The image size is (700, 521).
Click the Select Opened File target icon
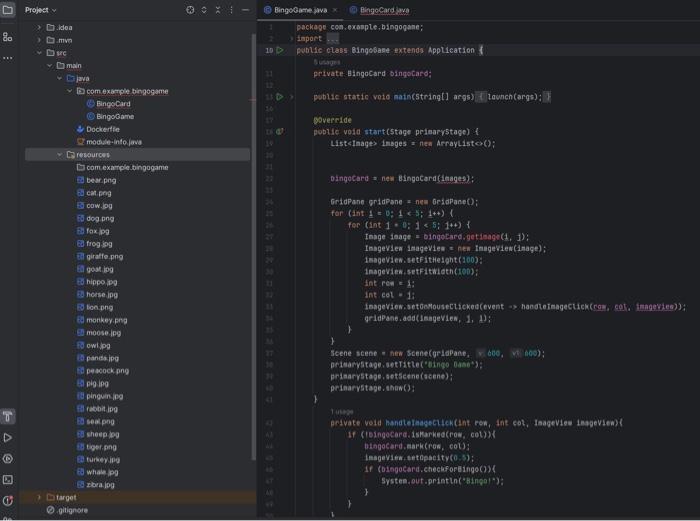[x=190, y=10]
